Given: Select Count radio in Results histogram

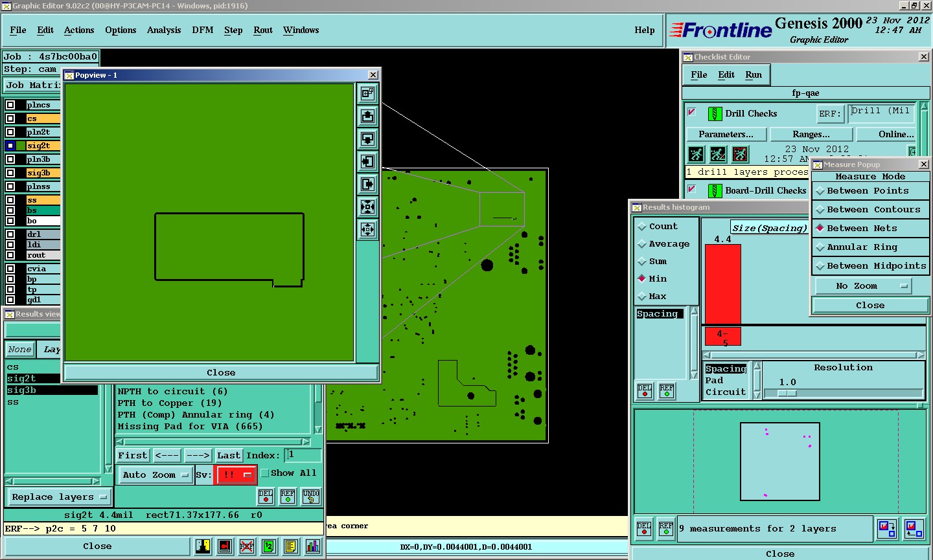Looking at the screenshot, I should click(658, 227).
